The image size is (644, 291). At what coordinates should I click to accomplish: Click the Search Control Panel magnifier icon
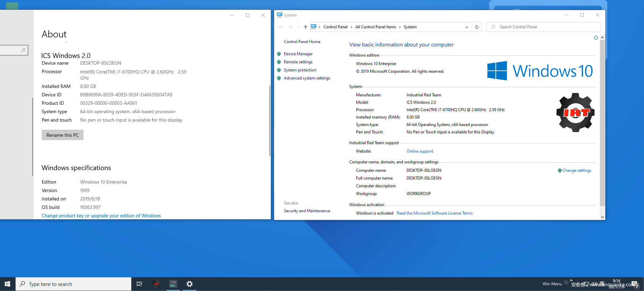pyautogui.click(x=493, y=27)
